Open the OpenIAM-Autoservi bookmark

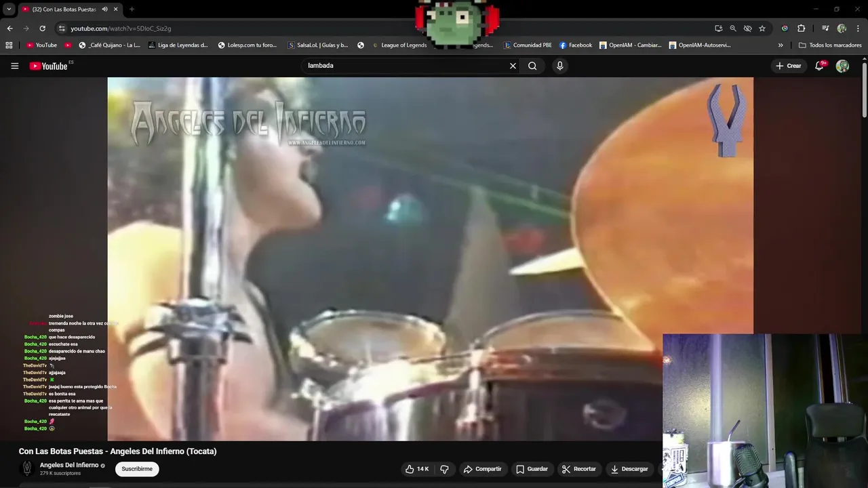pyautogui.click(x=700, y=45)
